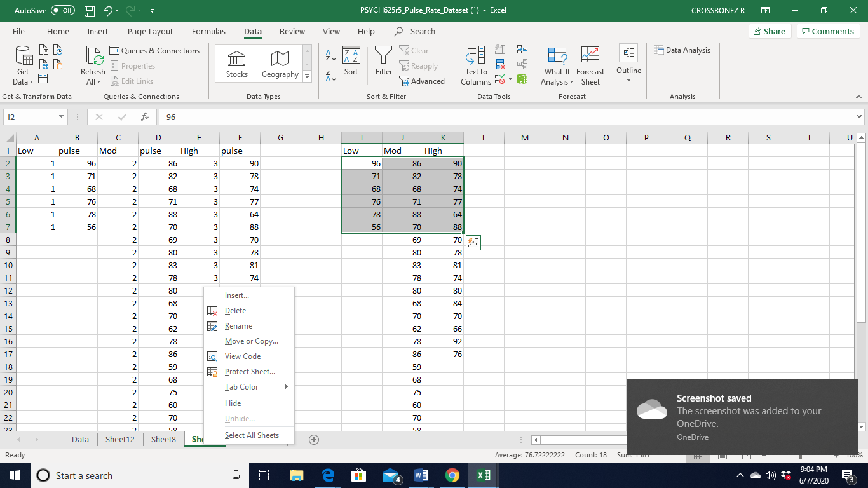Image resolution: width=868 pixels, height=488 pixels.
Task: Select Move or Copy from context menu
Action: click(252, 341)
